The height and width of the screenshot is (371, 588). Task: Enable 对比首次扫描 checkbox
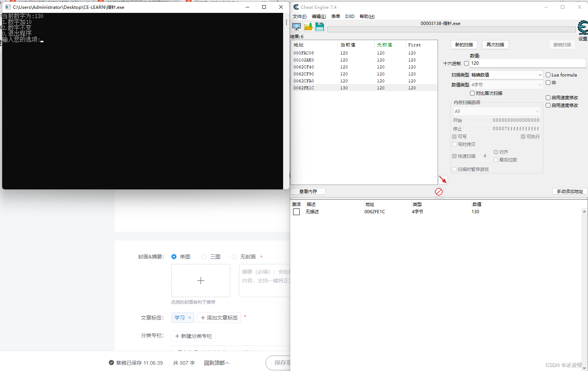pos(472,93)
